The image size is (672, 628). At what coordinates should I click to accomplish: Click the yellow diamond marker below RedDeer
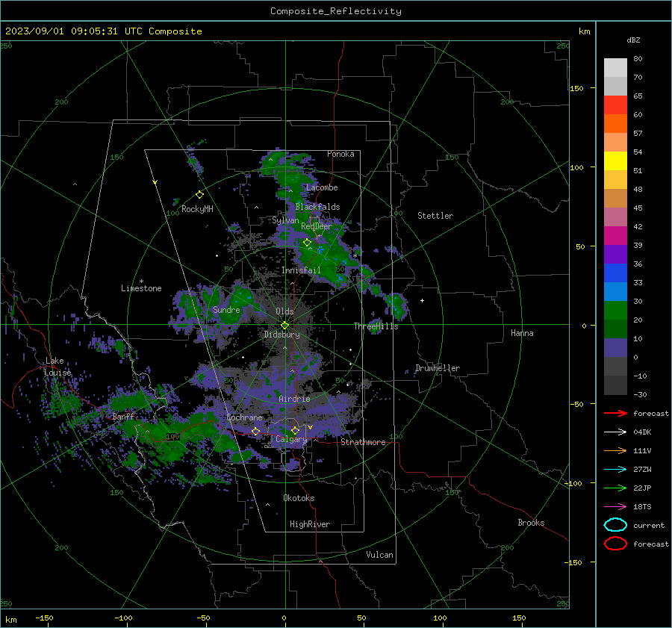point(307,243)
